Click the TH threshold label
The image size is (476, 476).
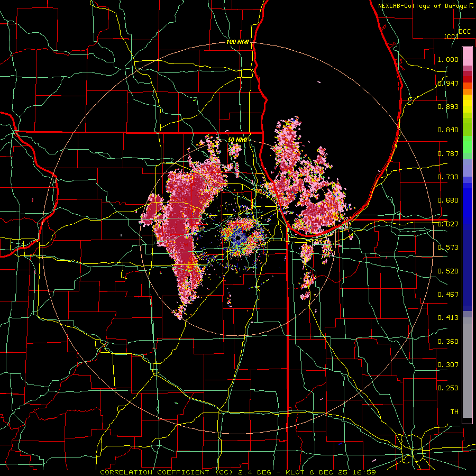pos(454,412)
